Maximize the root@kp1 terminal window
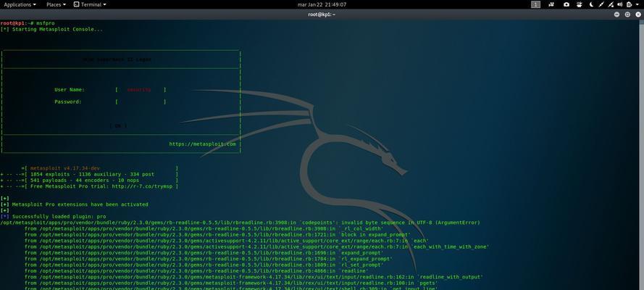The height and width of the screenshot is (290, 644). [x=627, y=14]
